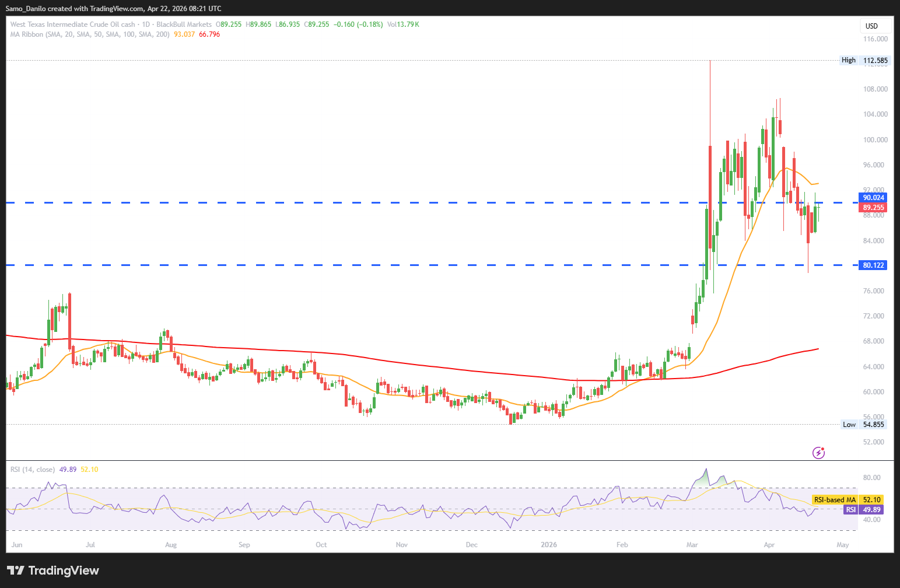Screen dimensions: 900x588
Task: Click the red 66.796 SMA value
Action: [x=209, y=34]
